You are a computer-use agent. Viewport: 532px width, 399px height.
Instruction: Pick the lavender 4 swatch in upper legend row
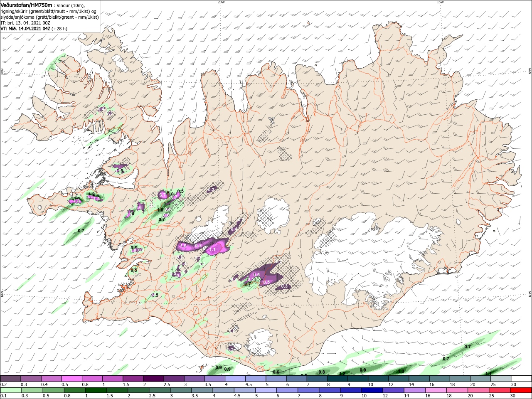pos(235,379)
